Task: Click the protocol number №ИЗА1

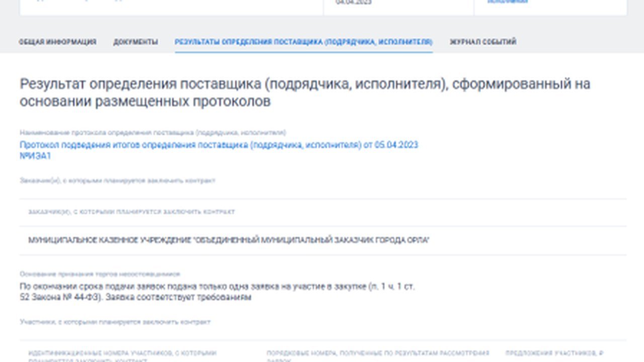Action: pyautogui.click(x=35, y=156)
